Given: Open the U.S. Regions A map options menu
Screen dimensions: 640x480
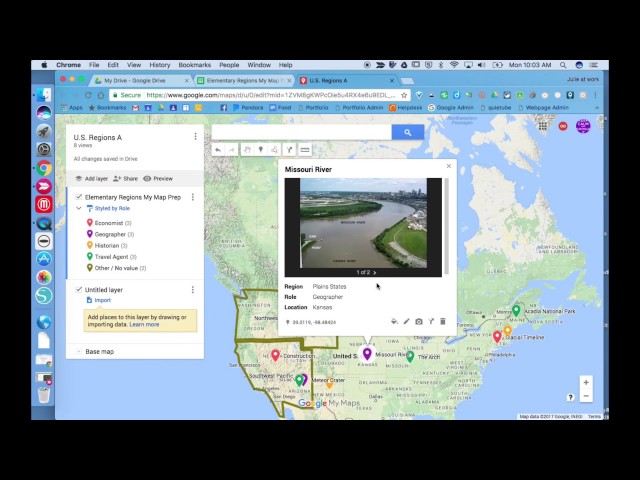Looking at the screenshot, I should (195, 136).
